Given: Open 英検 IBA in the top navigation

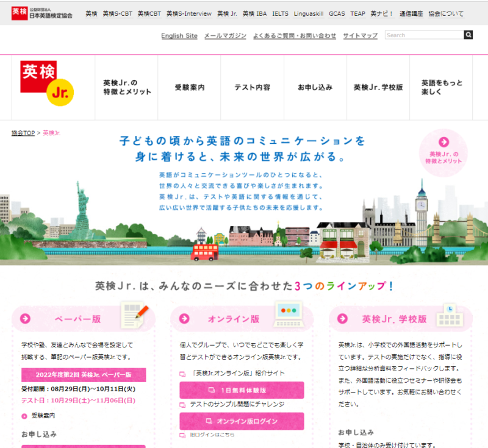Looking at the screenshot, I should (254, 13).
